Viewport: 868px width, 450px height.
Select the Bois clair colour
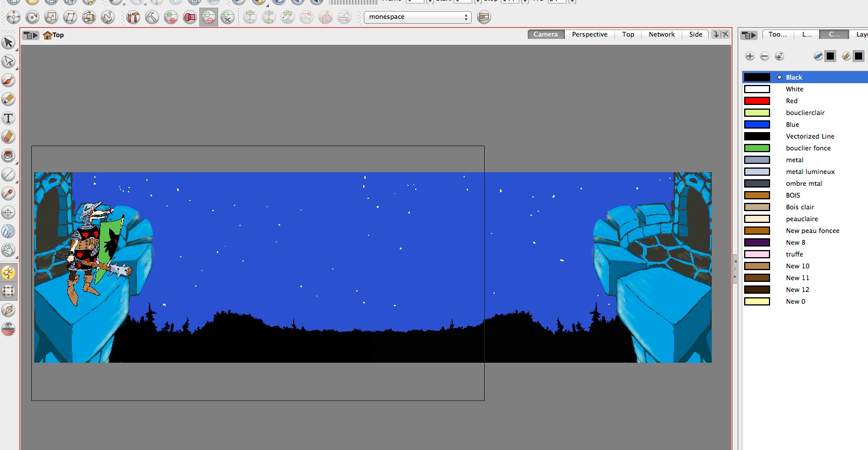tap(805, 207)
